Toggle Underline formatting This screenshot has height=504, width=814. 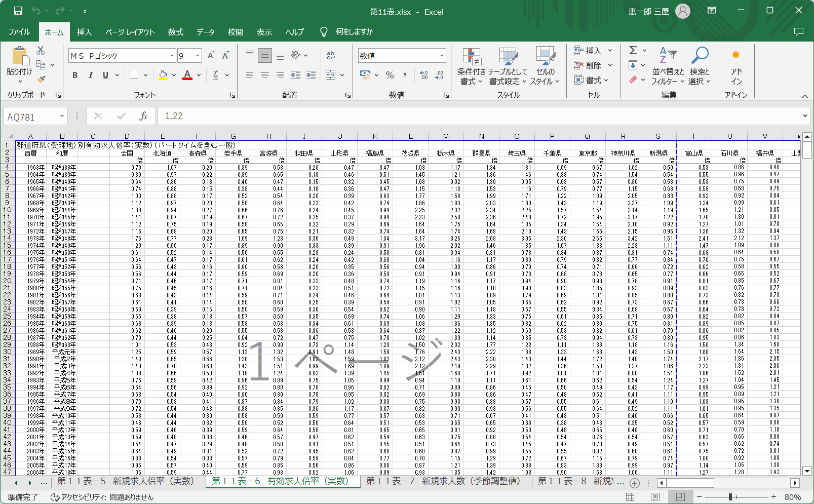point(105,75)
